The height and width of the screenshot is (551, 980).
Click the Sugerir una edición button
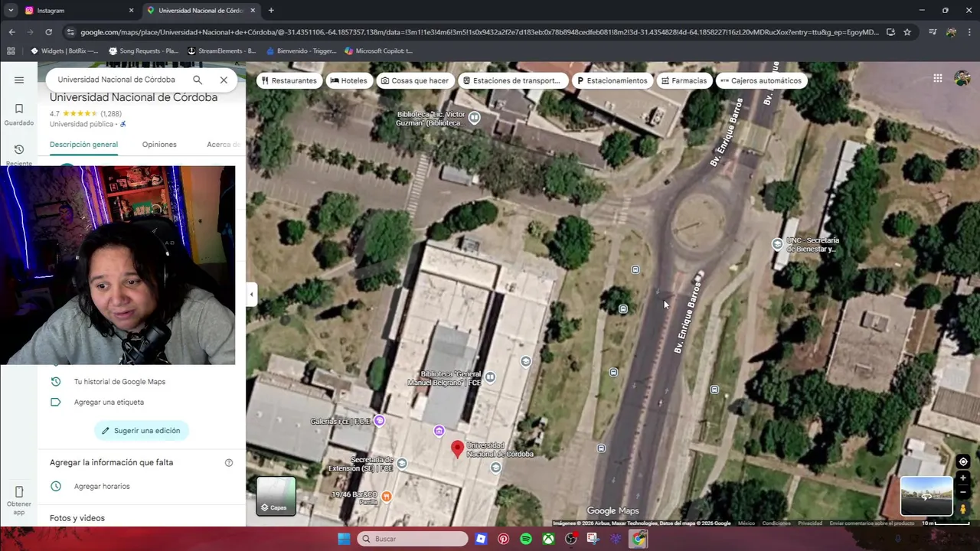click(x=141, y=431)
